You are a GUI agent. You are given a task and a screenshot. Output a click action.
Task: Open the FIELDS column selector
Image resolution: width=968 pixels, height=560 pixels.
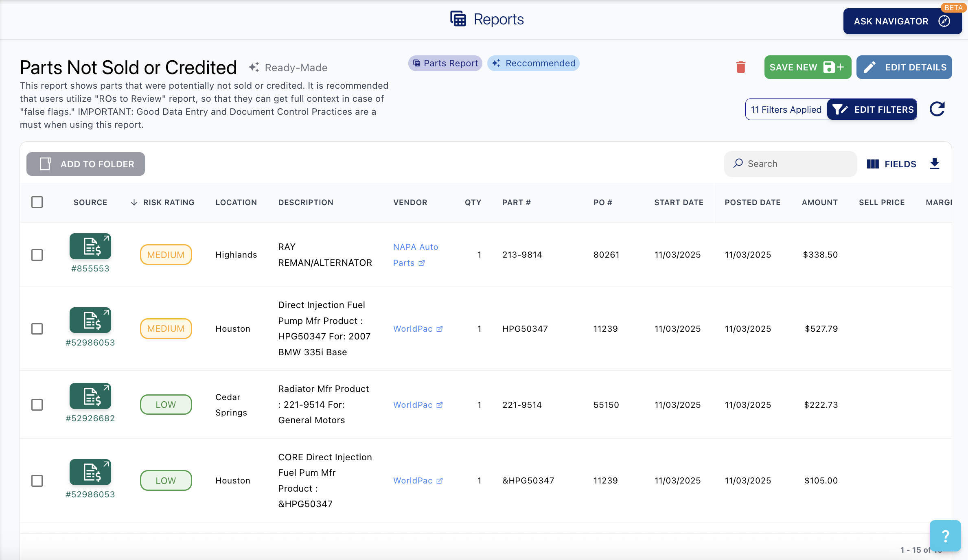(891, 164)
